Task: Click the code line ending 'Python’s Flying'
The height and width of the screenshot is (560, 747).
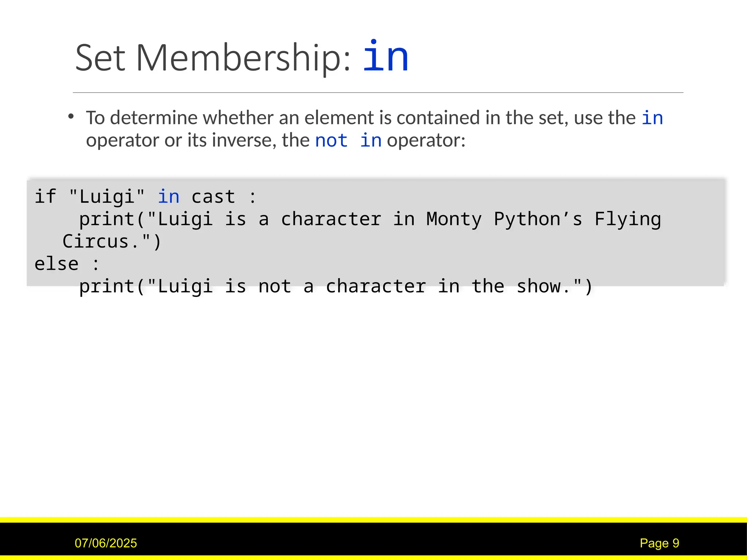Action: [370, 219]
